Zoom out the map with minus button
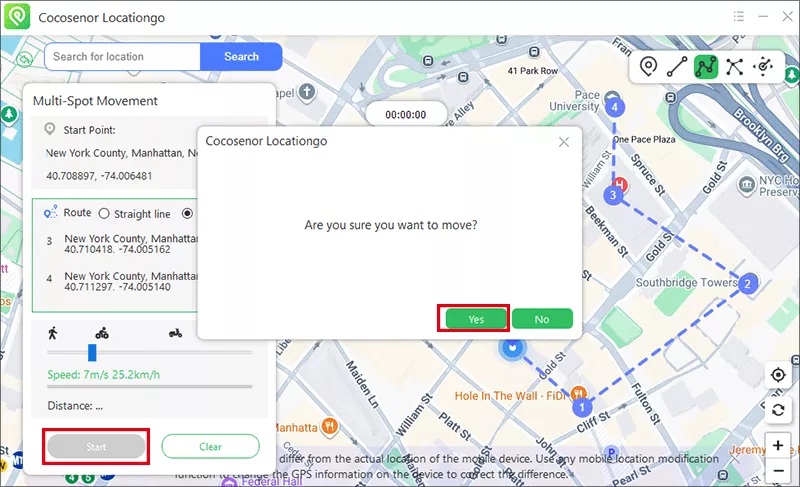Image resolution: width=800 pixels, height=487 pixels. coord(778,471)
